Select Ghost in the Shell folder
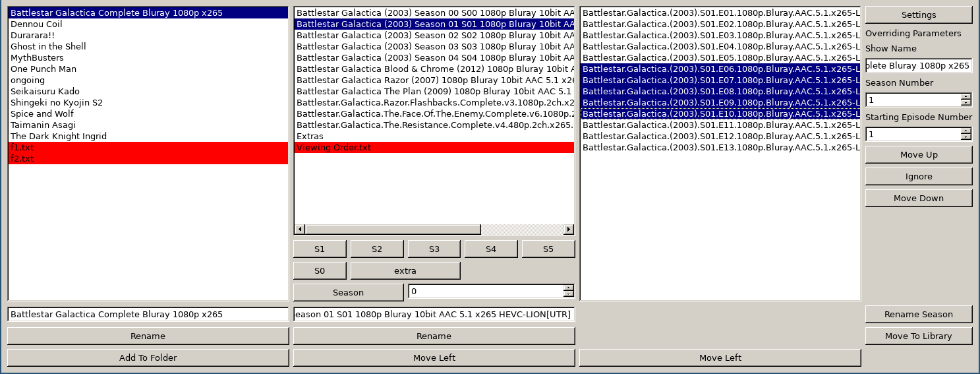The image size is (980, 374). (148, 46)
